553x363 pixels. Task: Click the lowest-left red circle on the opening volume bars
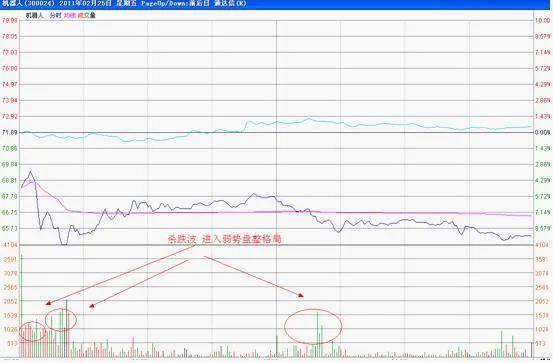point(32,332)
